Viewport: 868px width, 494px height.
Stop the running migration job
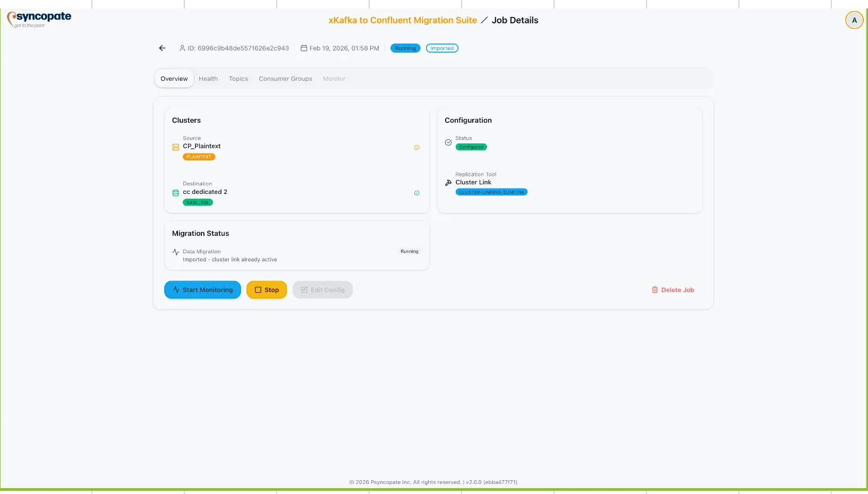coord(267,290)
